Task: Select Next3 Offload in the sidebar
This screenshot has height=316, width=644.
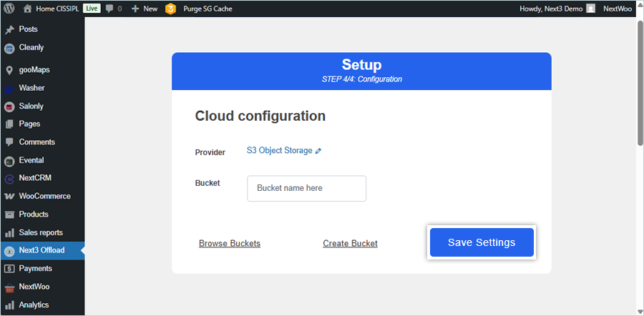Action: pos(42,250)
